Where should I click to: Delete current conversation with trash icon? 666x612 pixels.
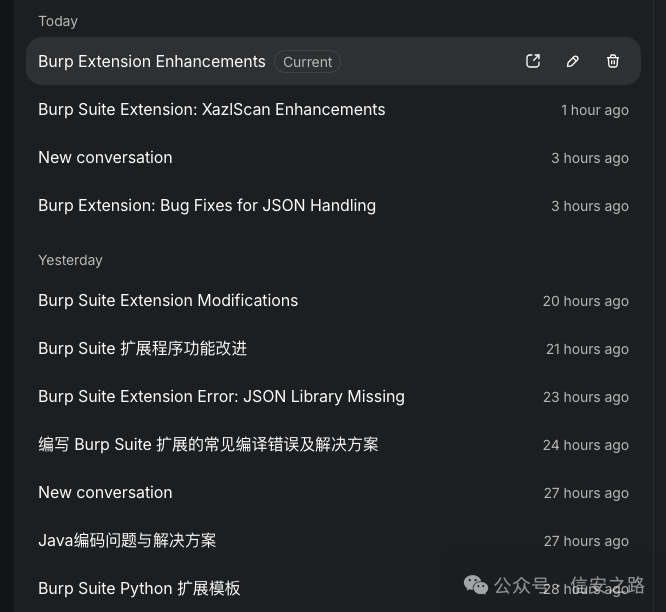pyautogui.click(x=612, y=61)
